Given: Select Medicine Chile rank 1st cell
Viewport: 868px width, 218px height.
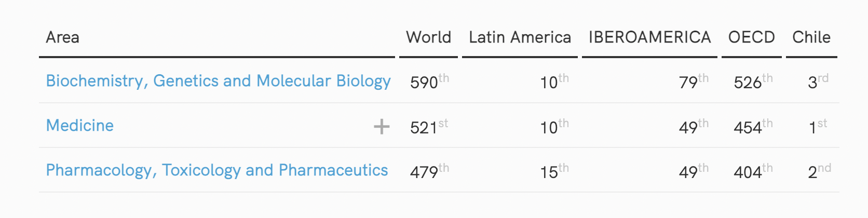Looking at the screenshot, I should [x=818, y=126].
